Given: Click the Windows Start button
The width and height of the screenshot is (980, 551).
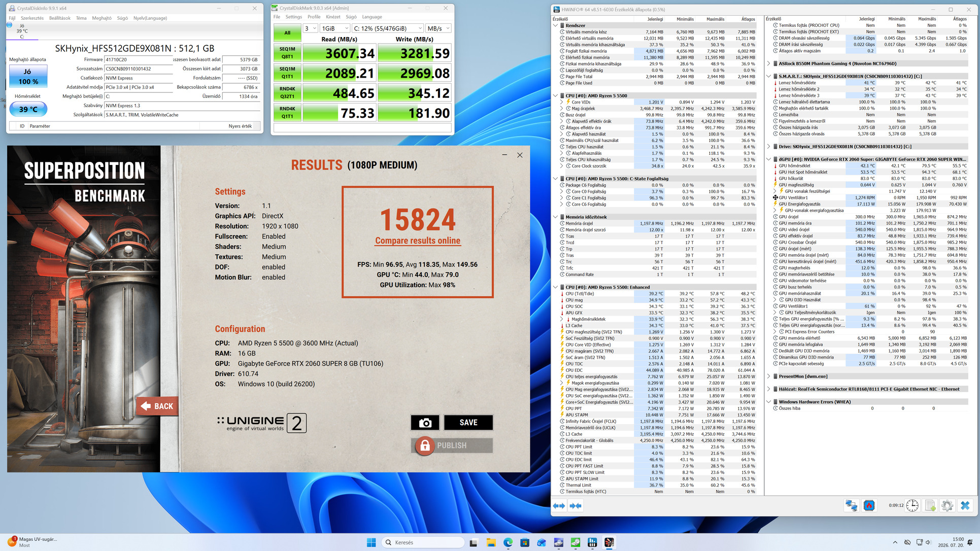Looking at the screenshot, I should tap(371, 542).
